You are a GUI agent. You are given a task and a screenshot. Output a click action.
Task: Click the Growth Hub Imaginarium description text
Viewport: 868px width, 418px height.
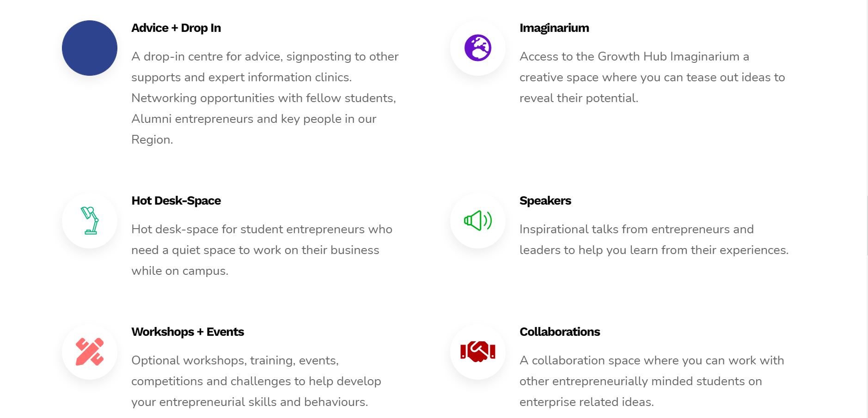click(x=652, y=77)
